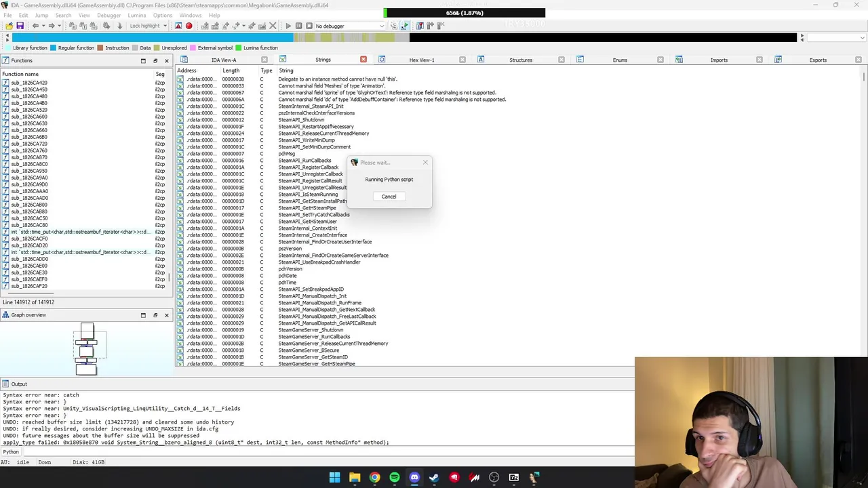Image resolution: width=868 pixels, height=488 pixels.
Task: Click the Strings tab icon
Action: pyautogui.click(x=283, y=60)
